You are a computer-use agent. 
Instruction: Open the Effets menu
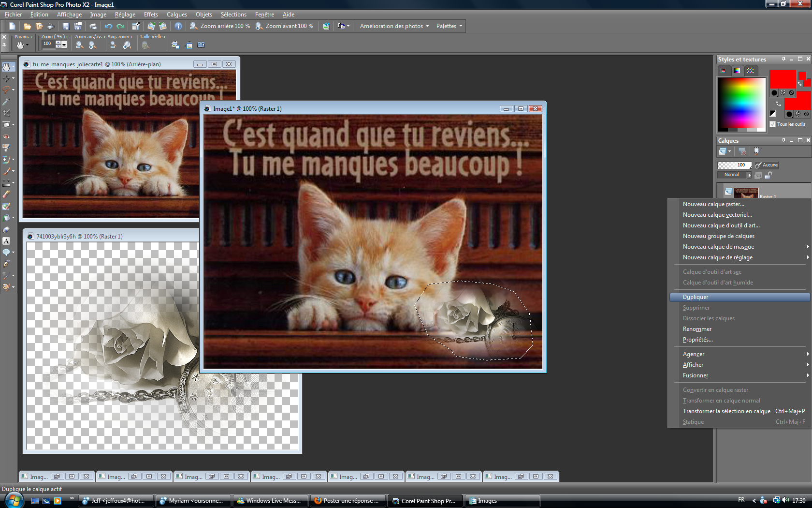coord(151,15)
